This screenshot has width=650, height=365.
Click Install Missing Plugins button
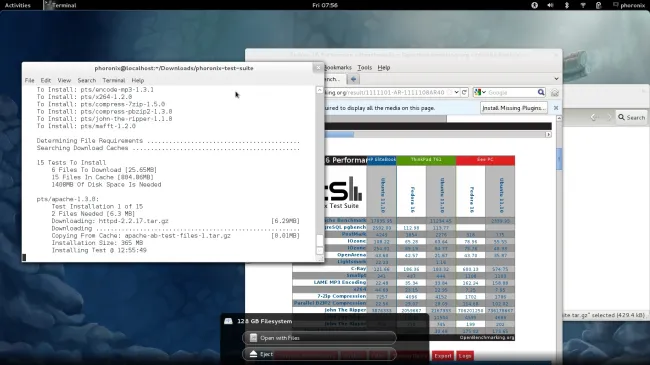tap(513, 108)
